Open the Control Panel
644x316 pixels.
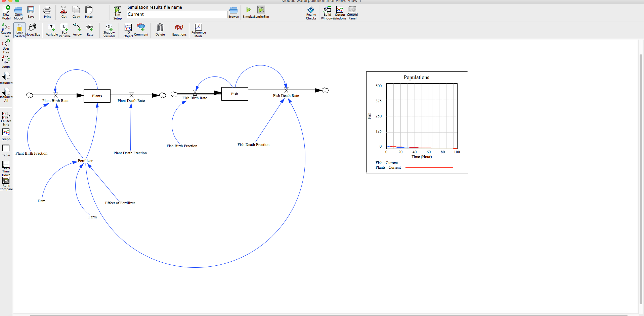(352, 13)
